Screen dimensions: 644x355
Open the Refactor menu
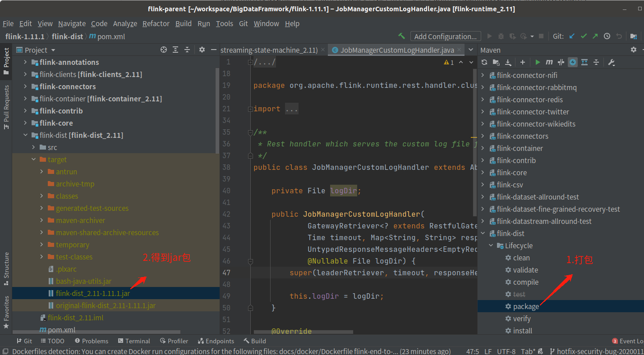(x=156, y=23)
